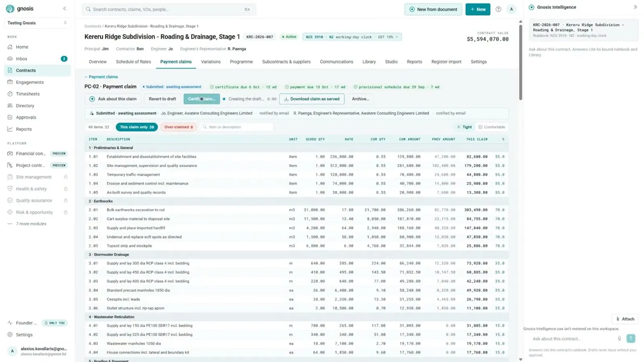Screen dimensions: 644x362
Task: Click Ask about this claim button
Action: pos(113,99)
